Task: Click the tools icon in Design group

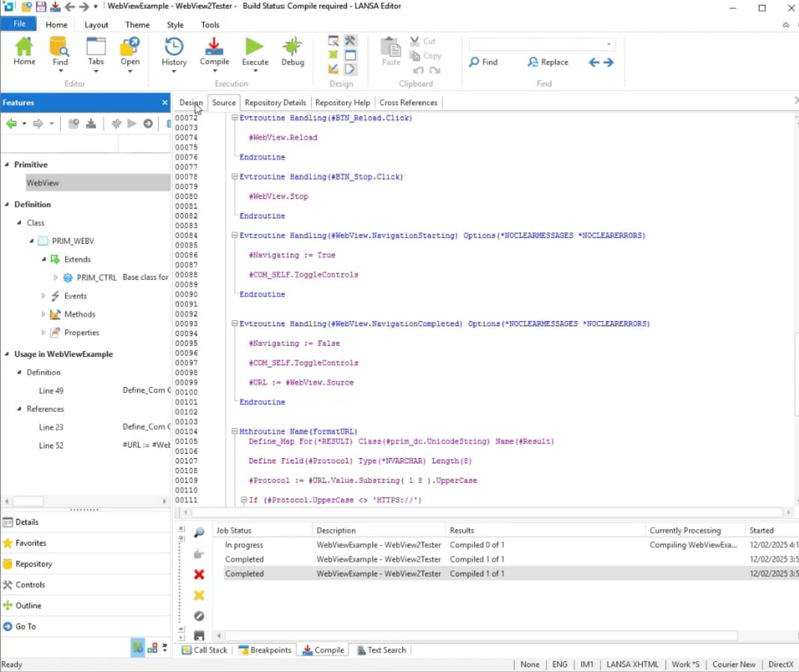Action: [350, 41]
